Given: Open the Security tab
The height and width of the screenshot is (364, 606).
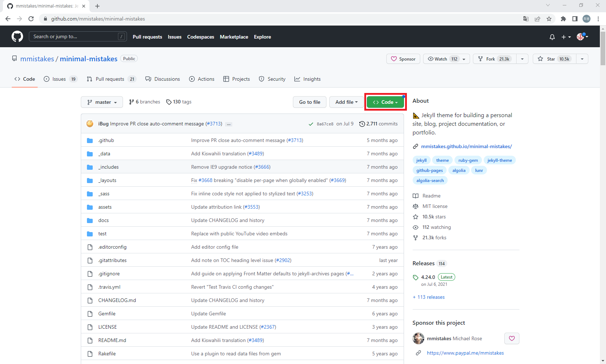Looking at the screenshot, I should 272,79.
